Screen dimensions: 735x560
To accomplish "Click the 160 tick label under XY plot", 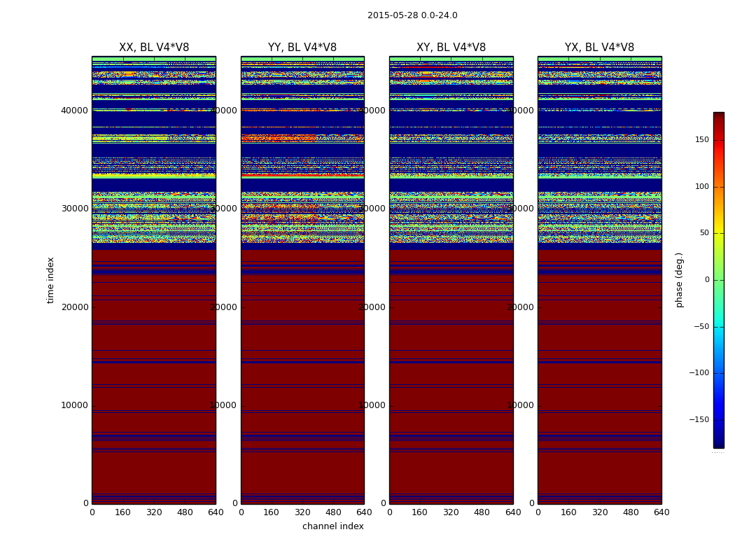I will tap(419, 512).
